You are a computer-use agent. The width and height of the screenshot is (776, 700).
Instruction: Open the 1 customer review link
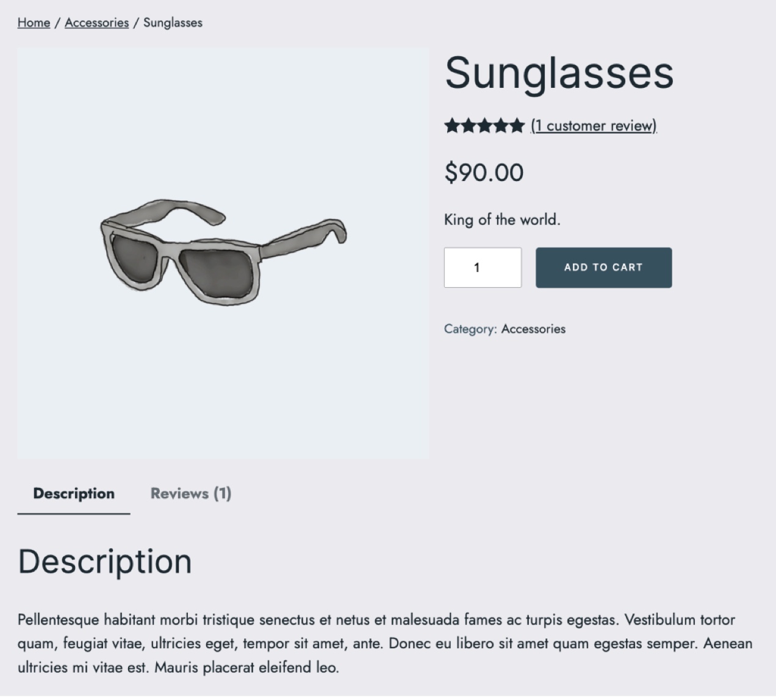tap(594, 126)
